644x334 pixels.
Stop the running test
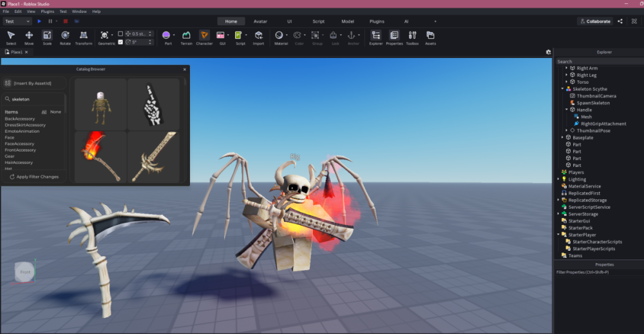[65, 21]
